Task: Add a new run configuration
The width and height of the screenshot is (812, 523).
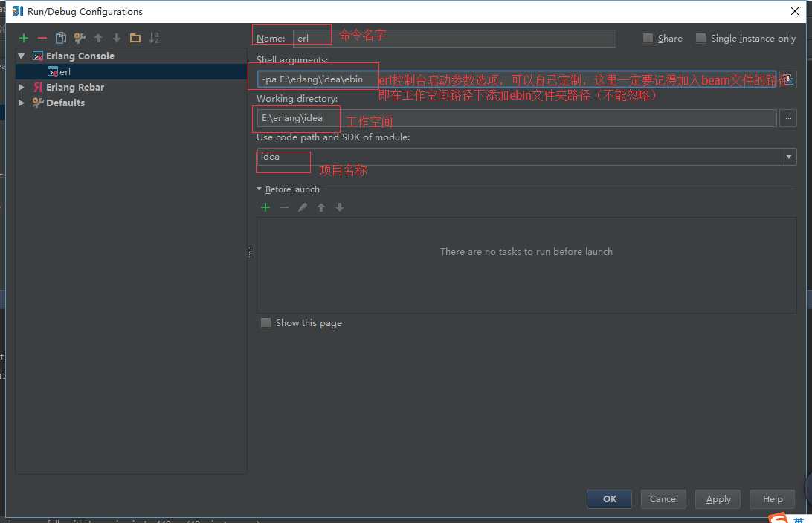Action: click(x=23, y=38)
